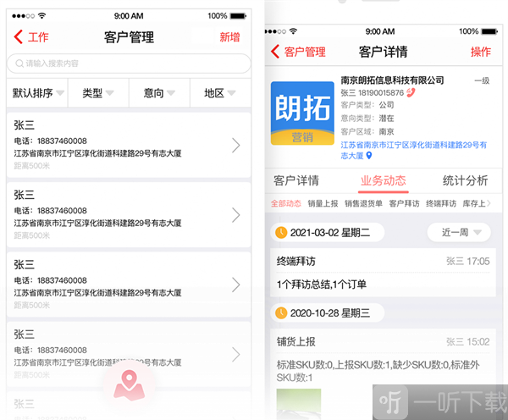Open the 默认排序 sort dropdown
Image resolution: width=508 pixels, height=420 pixels.
(x=37, y=93)
